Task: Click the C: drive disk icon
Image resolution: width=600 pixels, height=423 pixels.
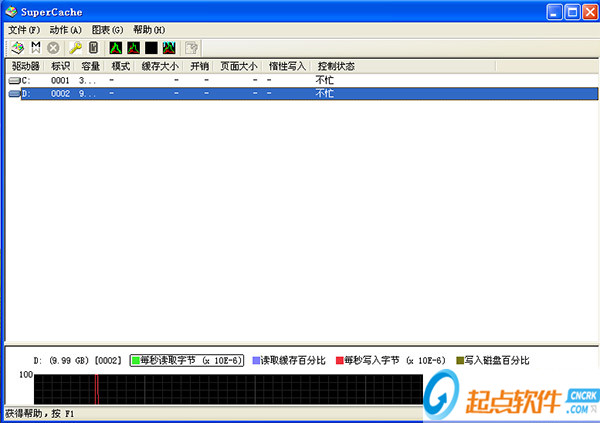Action: (x=14, y=80)
